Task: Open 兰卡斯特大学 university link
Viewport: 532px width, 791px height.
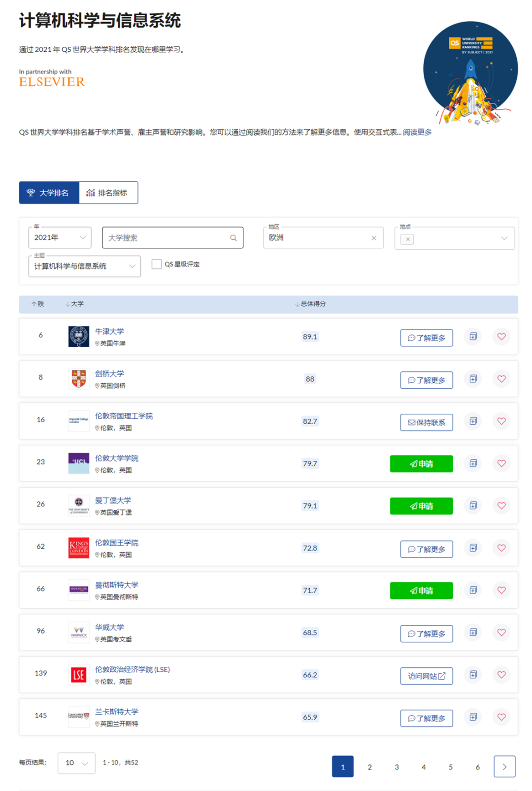Action: click(x=117, y=712)
